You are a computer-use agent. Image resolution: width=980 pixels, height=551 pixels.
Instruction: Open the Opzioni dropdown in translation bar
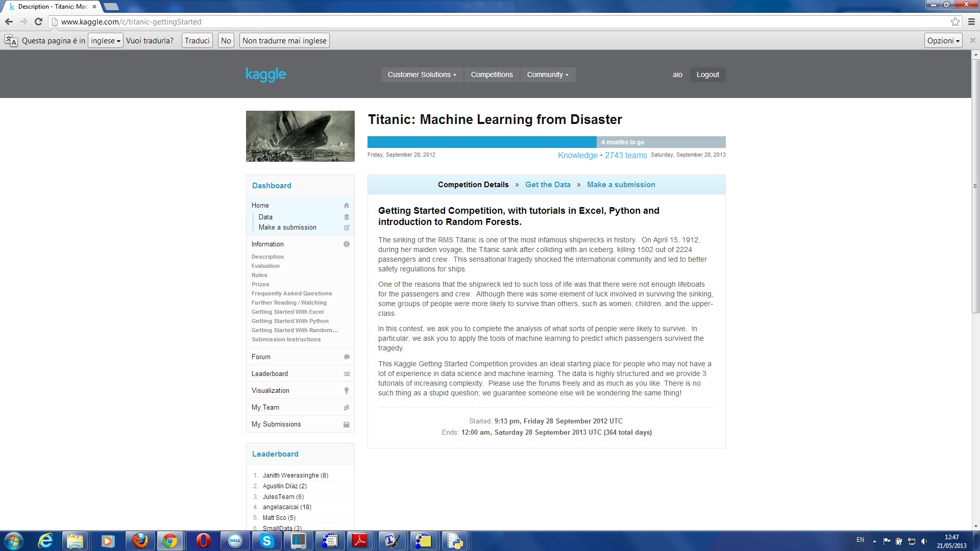coord(943,41)
